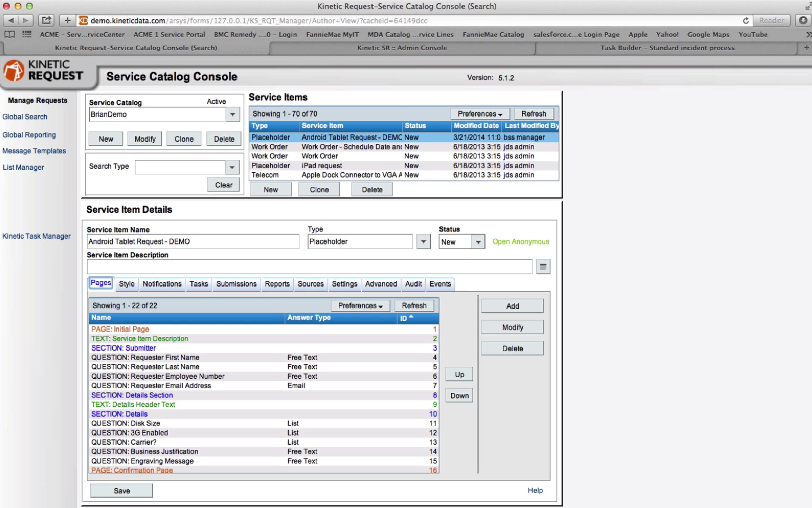Click the Save button
This screenshot has height=508, width=812.
point(121,491)
